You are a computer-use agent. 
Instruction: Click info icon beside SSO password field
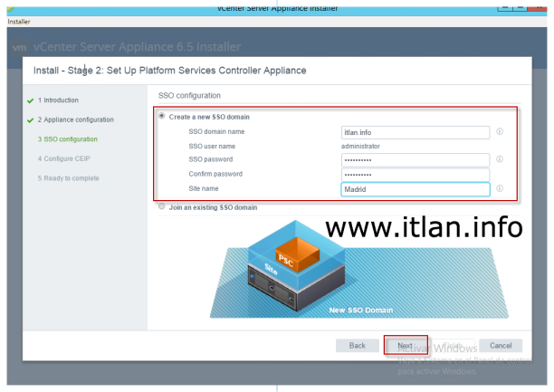pyautogui.click(x=500, y=159)
